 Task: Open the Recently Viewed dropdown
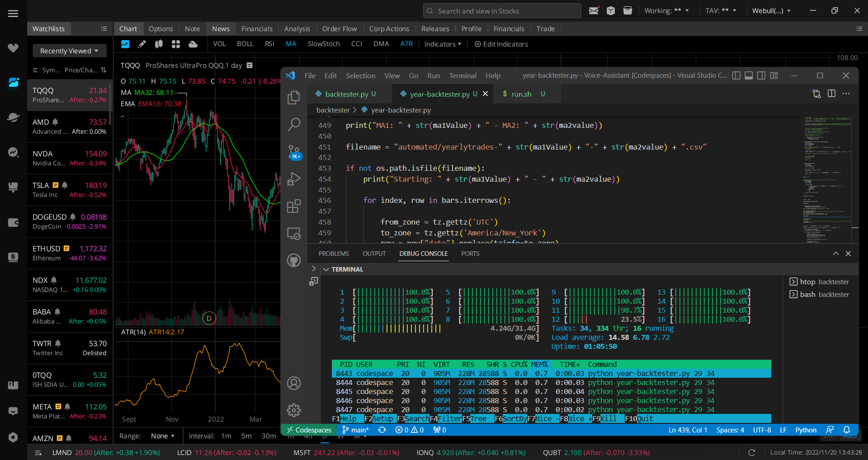[x=69, y=51]
